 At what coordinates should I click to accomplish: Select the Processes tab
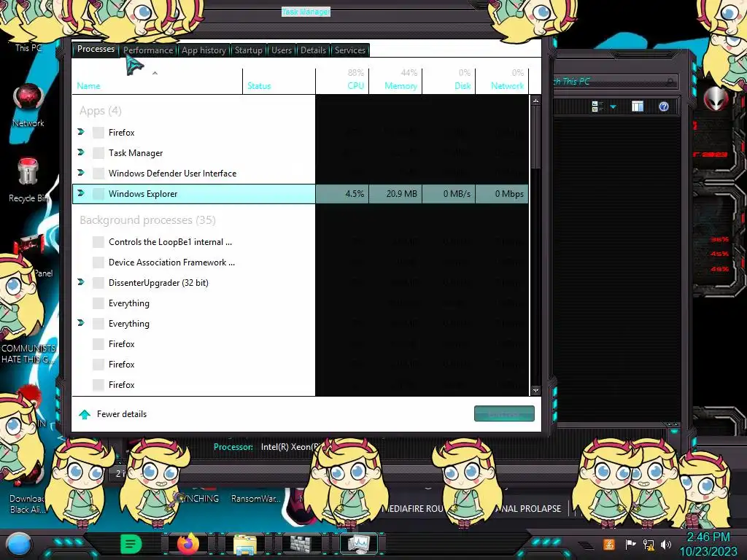click(96, 49)
